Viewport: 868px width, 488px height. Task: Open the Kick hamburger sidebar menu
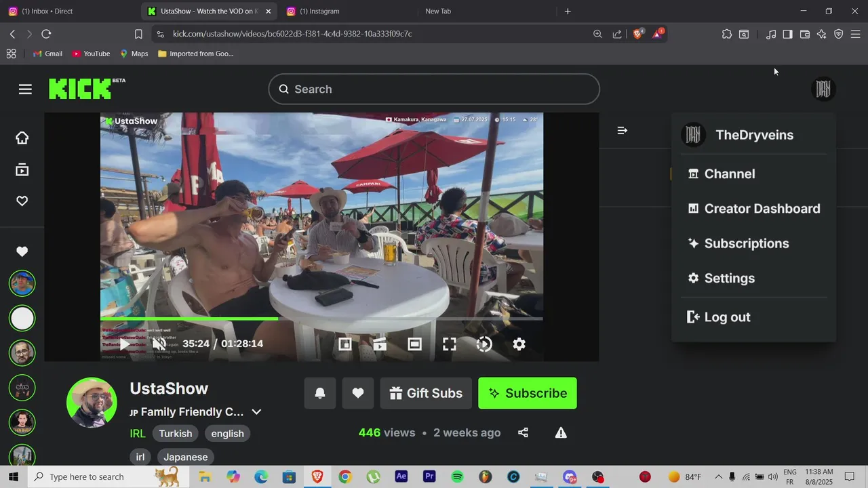(25, 89)
